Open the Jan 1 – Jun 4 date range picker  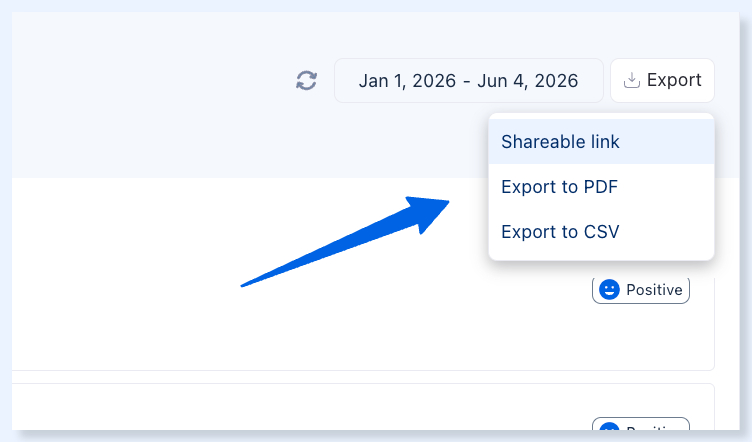pyautogui.click(x=469, y=81)
